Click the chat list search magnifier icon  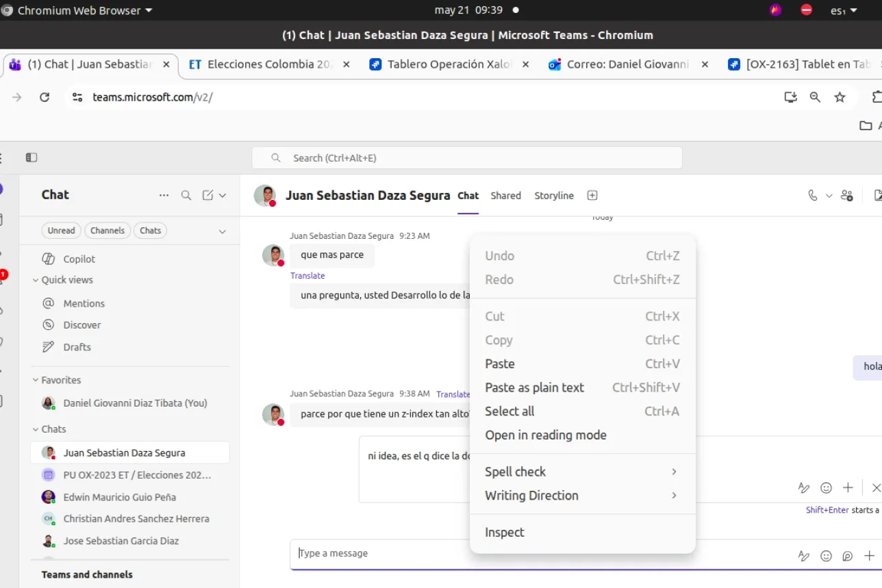pyautogui.click(x=186, y=195)
